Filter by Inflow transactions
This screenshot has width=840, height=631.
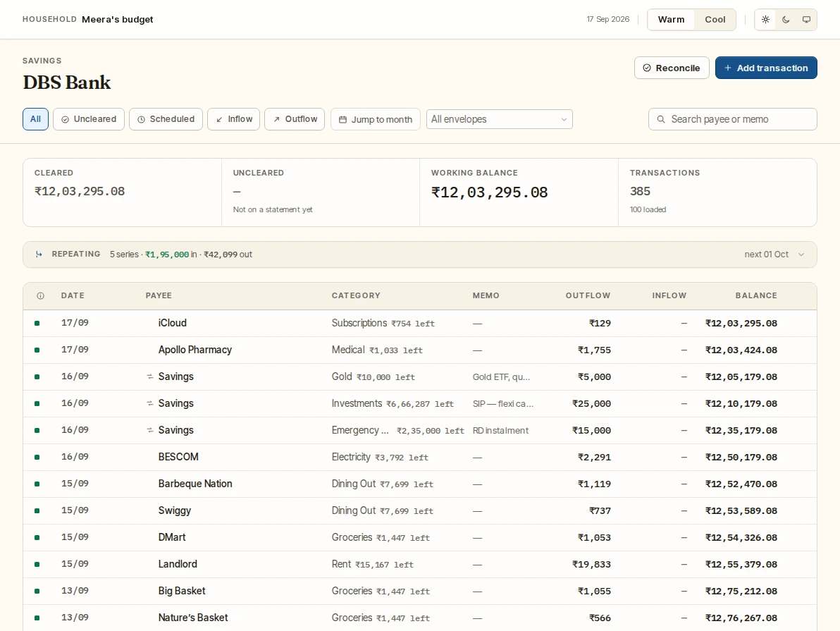233,119
